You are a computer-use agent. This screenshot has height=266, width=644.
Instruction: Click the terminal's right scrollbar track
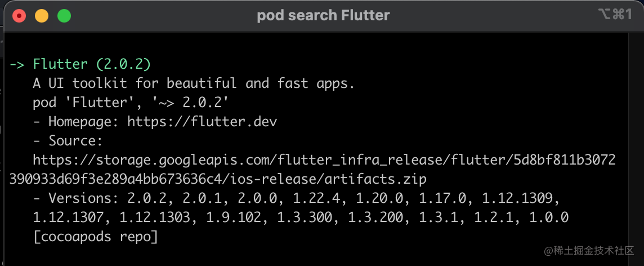click(x=634, y=148)
